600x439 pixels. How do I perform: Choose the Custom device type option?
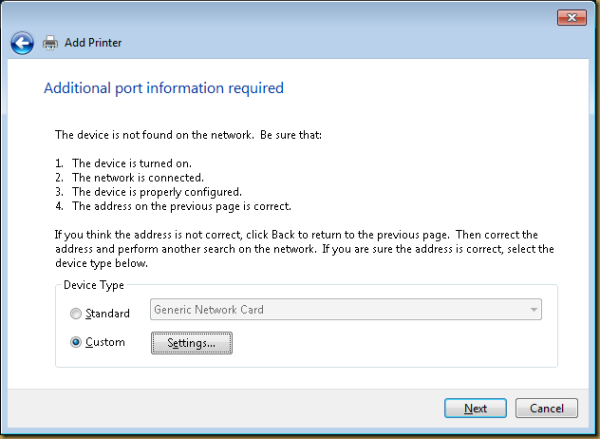pyautogui.click(x=76, y=342)
